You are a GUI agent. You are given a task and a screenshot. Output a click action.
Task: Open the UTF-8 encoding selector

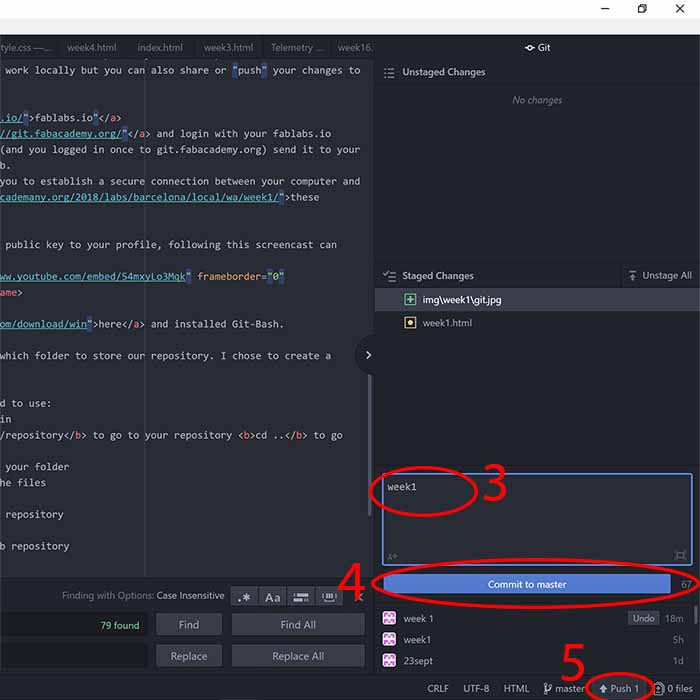pos(476,688)
